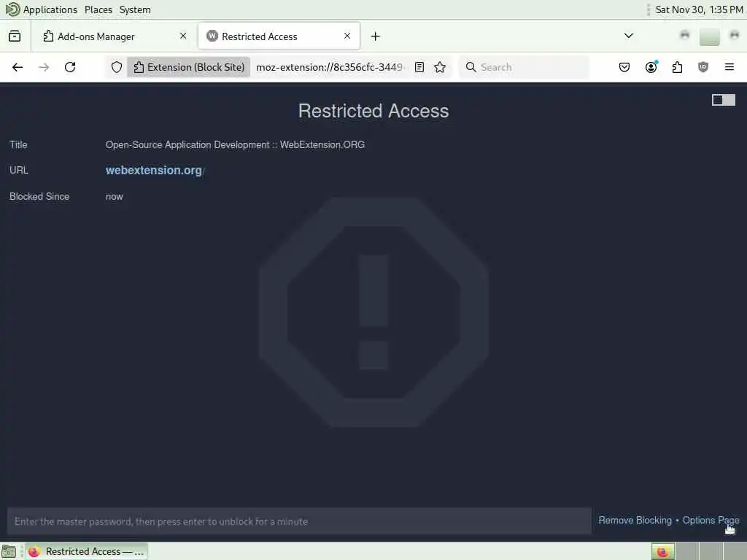This screenshot has width=747, height=560.
Task: Click the webextension.org URL link
Action: point(155,170)
